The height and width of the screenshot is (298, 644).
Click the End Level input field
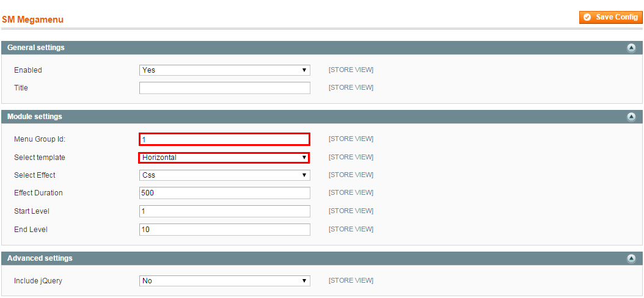tap(224, 230)
